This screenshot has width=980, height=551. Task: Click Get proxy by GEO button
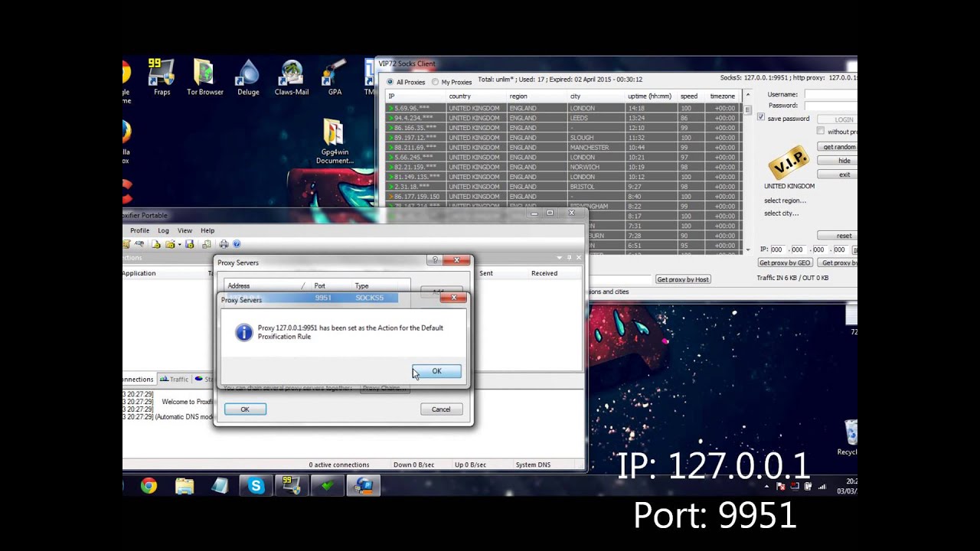(784, 263)
